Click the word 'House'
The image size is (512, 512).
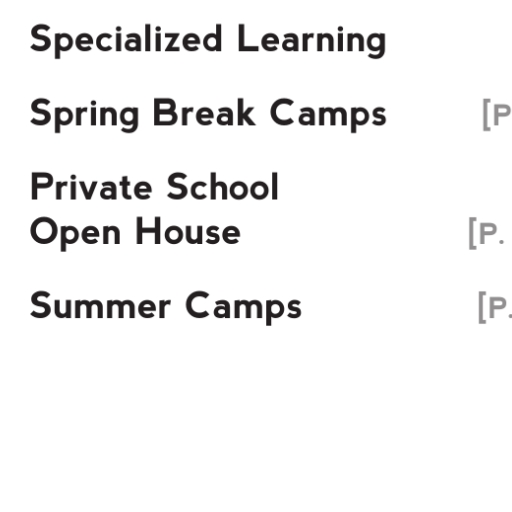click(188, 231)
